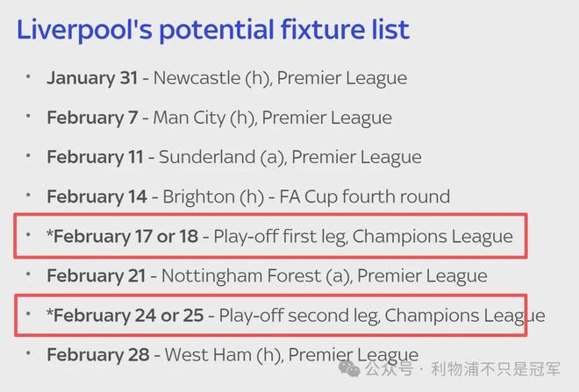Select the February 28 date text
Viewport: 579px width, 392px height.
pyautogui.click(x=96, y=354)
